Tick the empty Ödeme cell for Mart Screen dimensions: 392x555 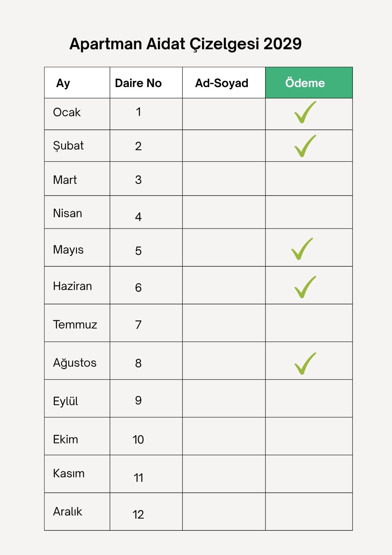click(309, 179)
